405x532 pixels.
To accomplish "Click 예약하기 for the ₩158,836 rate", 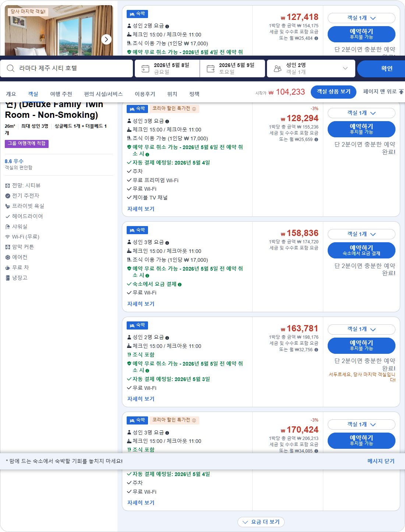I will point(362,250).
